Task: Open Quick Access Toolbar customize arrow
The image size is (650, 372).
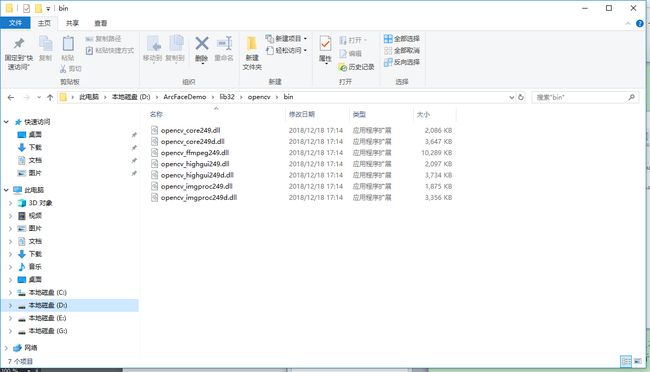Action: [48, 8]
